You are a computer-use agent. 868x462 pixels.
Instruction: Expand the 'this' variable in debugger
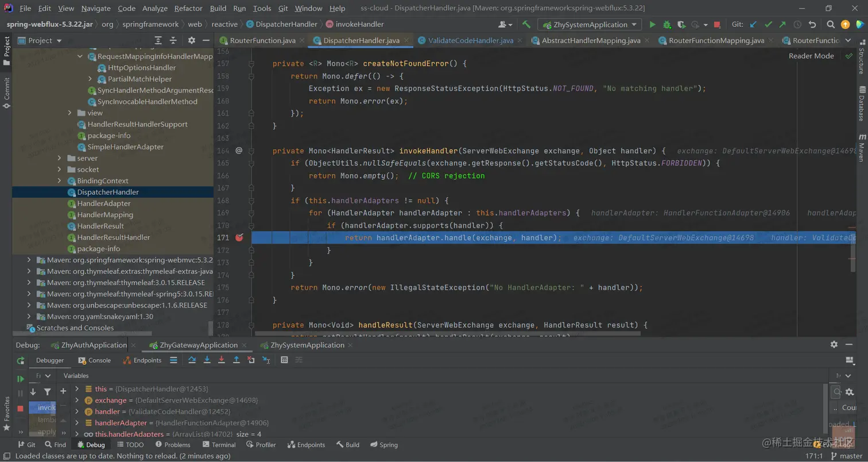click(x=76, y=389)
